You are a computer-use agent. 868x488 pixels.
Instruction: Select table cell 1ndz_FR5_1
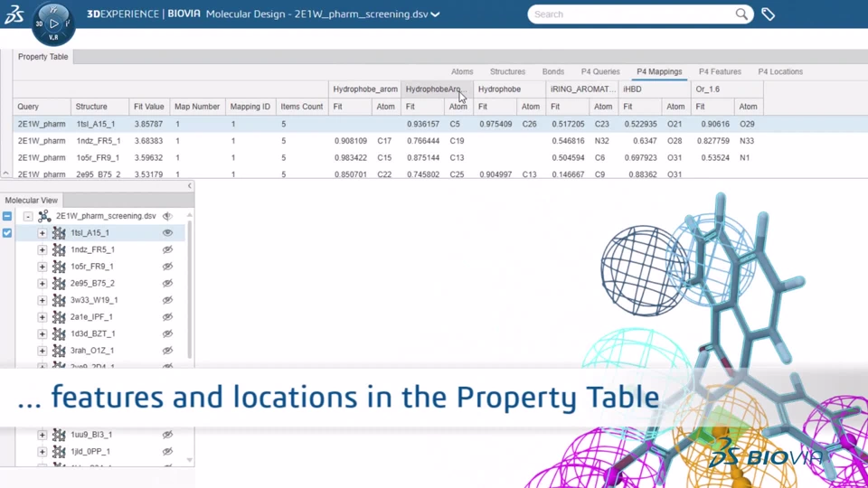pyautogui.click(x=98, y=141)
